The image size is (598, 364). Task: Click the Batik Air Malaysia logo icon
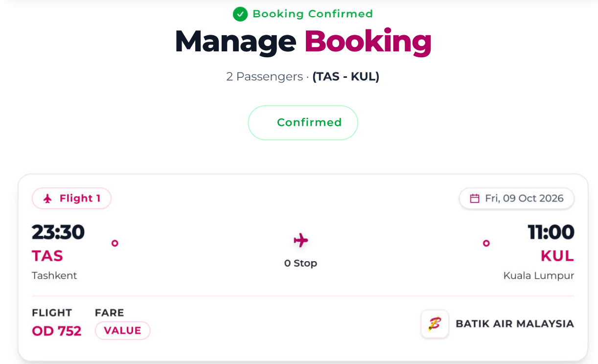(435, 324)
